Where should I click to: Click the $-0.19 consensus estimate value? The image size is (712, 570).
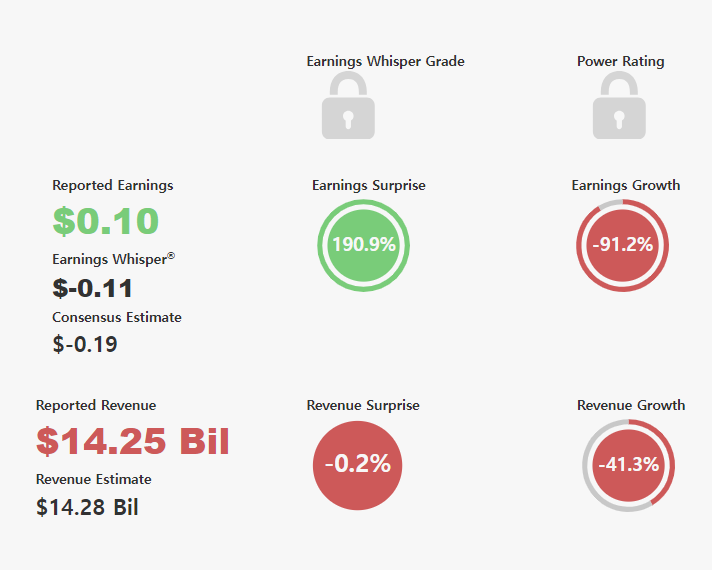pyautogui.click(x=85, y=344)
